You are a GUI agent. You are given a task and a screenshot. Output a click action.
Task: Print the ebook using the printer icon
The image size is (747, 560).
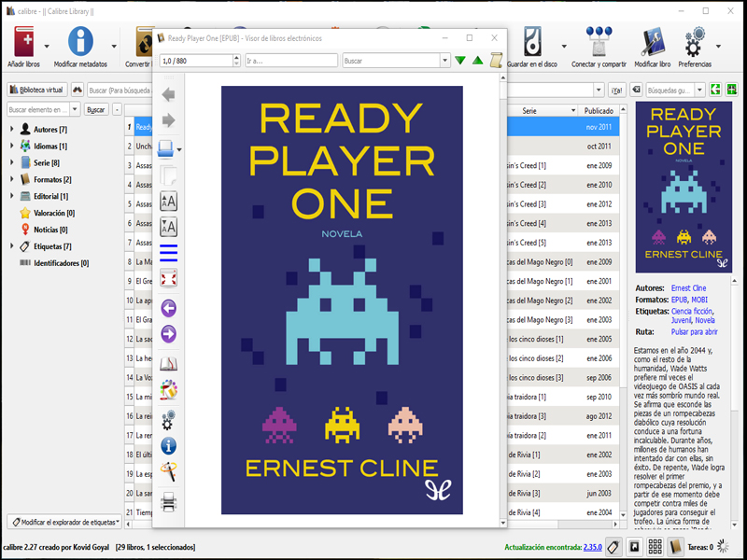[x=169, y=502]
